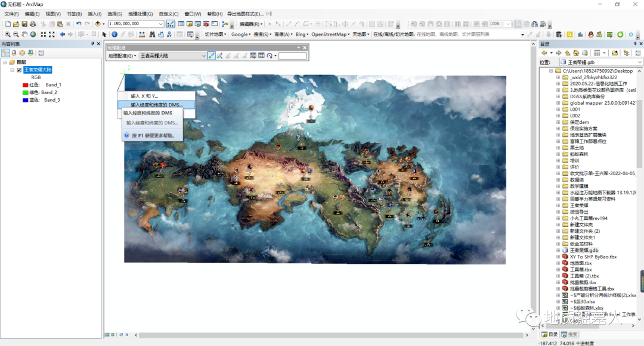Select the Zoom In tool
The height and width of the screenshot is (346, 644).
[7, 35]
